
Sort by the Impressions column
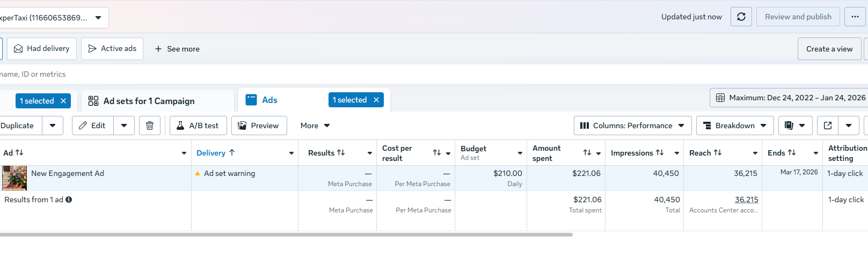click(637, 153)
